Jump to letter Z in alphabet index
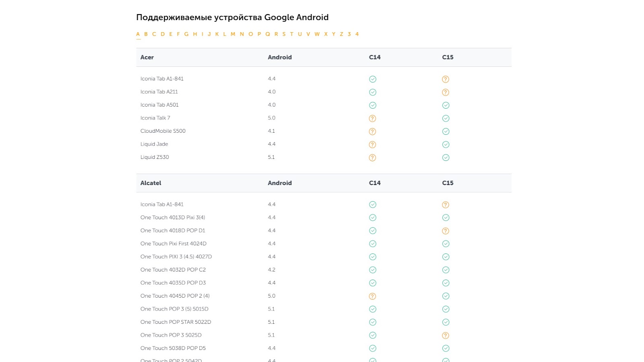 tap(341, 34)
